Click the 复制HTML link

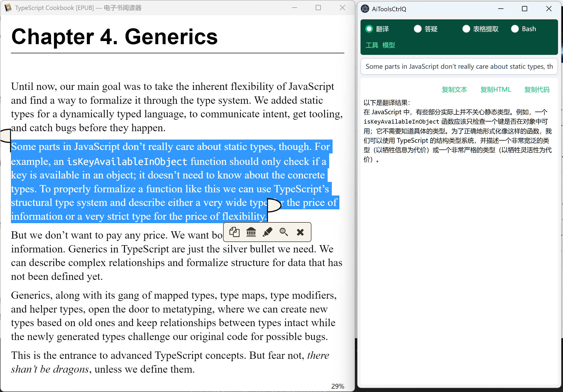click(x=496, y=90)
